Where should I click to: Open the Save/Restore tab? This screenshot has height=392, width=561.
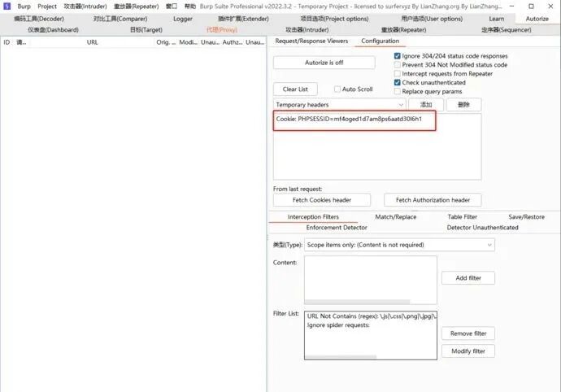[x=526, y=217]
